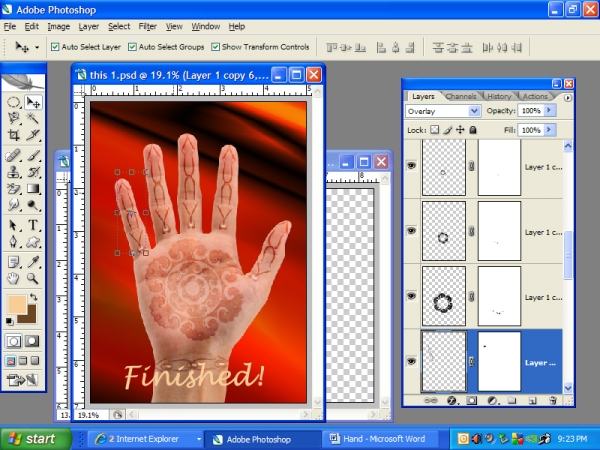
Task: Toggle Lock position icon
Action: (460, 130)
